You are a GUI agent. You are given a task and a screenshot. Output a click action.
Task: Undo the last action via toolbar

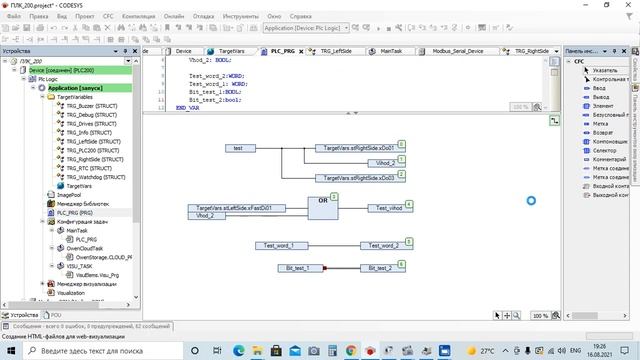tap(53, 28)
